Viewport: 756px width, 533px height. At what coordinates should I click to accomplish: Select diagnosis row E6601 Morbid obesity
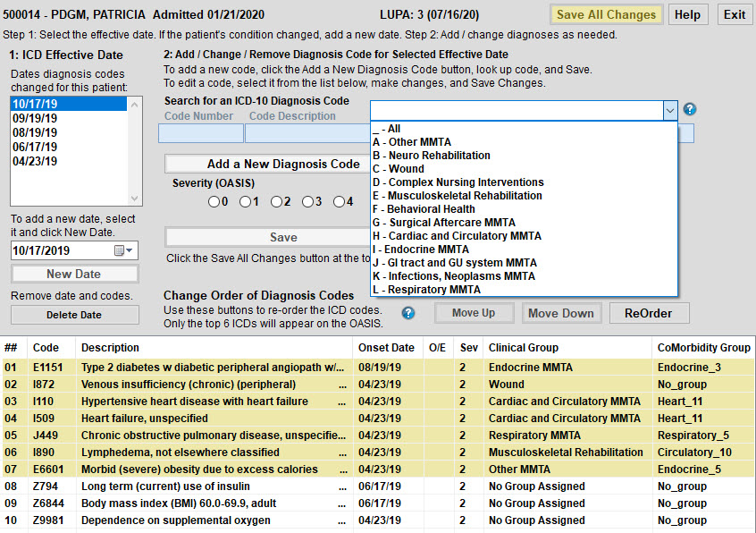[x=378, y=470]
